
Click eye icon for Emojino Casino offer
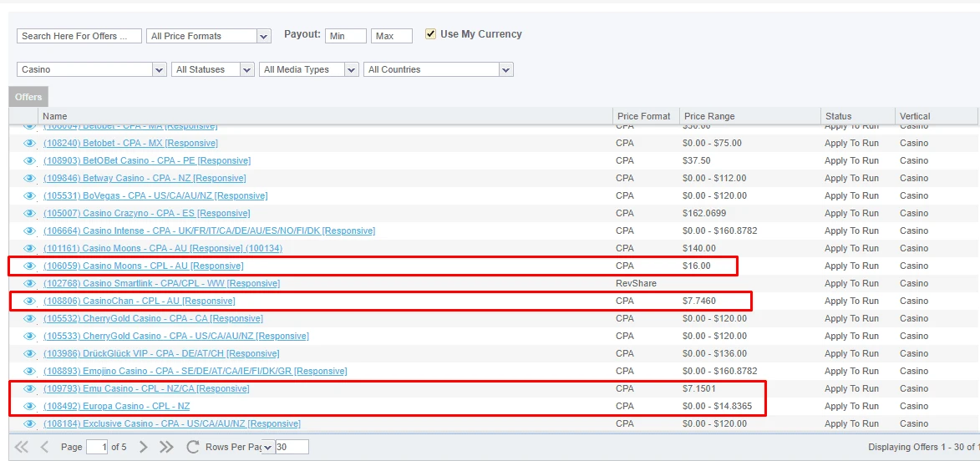[29, 371]
